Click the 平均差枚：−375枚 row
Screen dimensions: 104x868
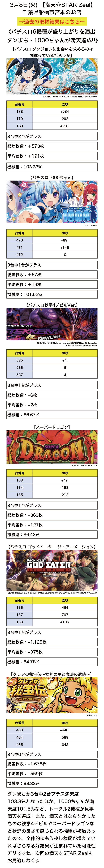tap(52, 652)
